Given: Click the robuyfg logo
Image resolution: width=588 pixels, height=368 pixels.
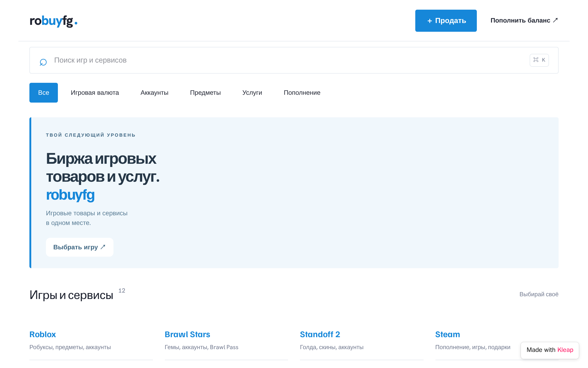Looking at the screenshot, I should coord(54,21).
